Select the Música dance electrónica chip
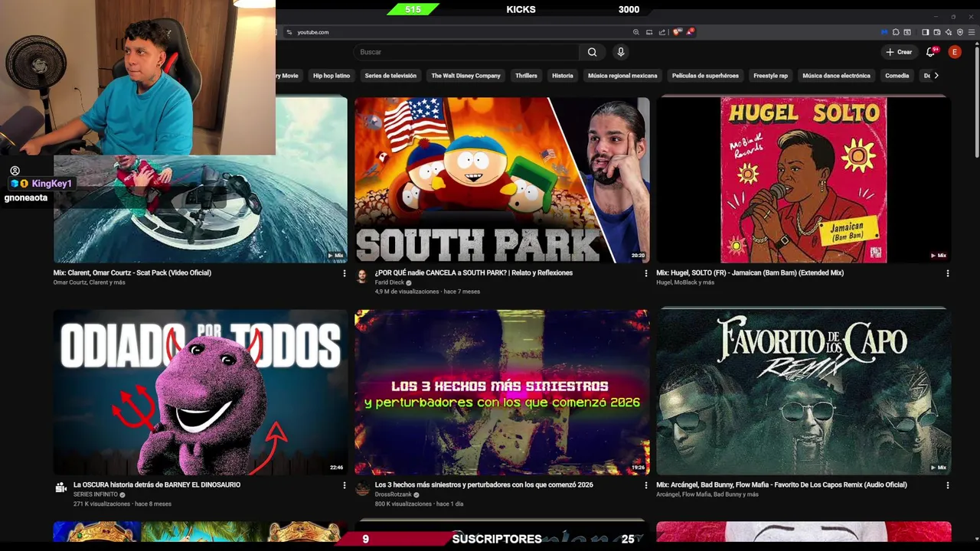This screenshot has width=980, height=551. point(836,76)
